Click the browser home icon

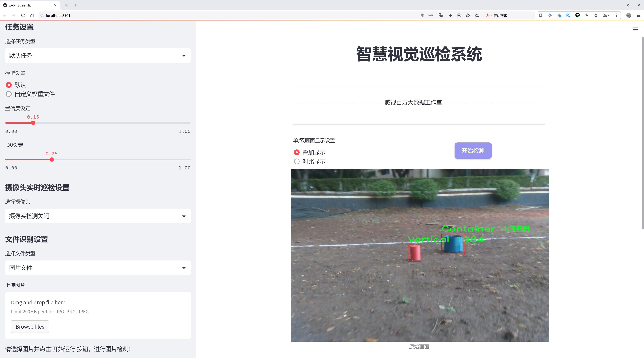(32, 16)
